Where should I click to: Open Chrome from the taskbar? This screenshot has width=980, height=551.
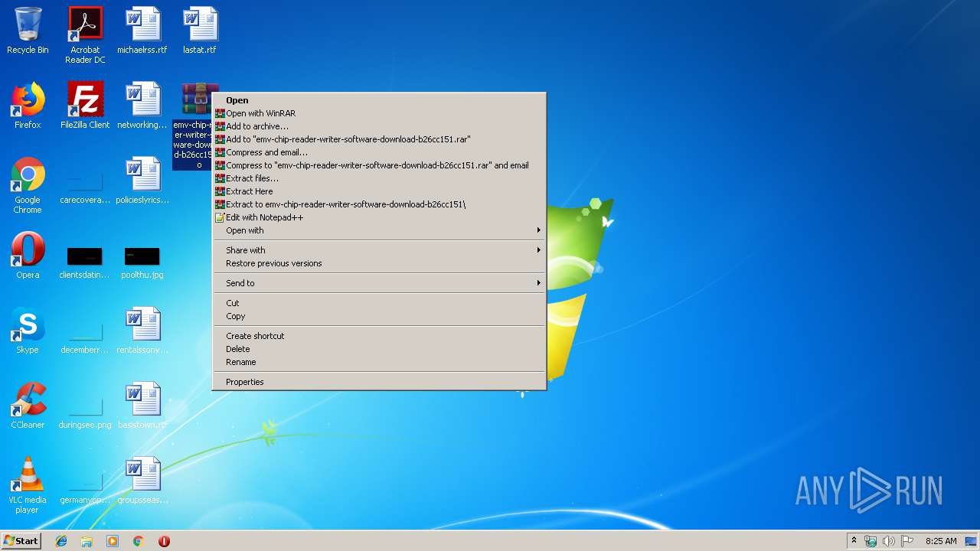coord(138,541)
